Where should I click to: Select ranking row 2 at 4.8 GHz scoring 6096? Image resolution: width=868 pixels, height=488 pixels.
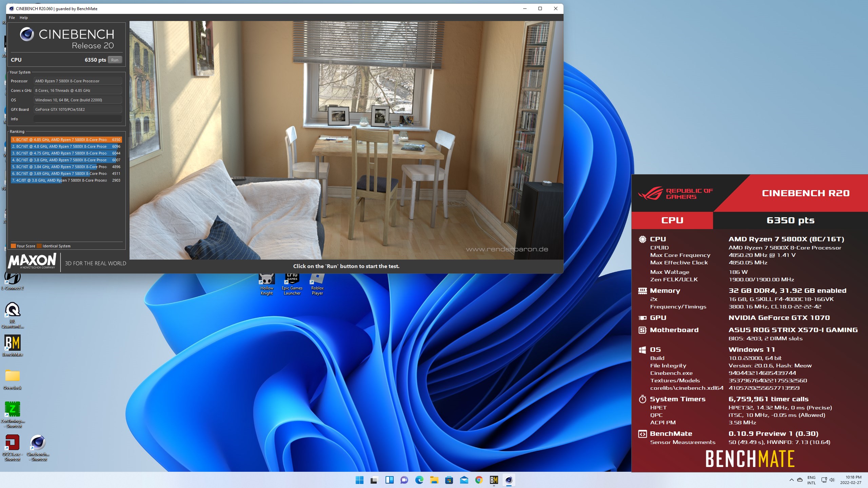point(66,146)
